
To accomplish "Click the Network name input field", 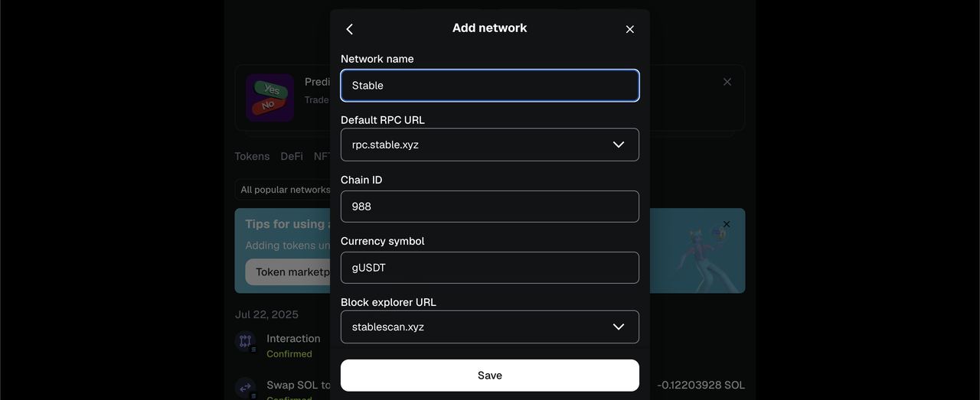I will click(489, 86).
